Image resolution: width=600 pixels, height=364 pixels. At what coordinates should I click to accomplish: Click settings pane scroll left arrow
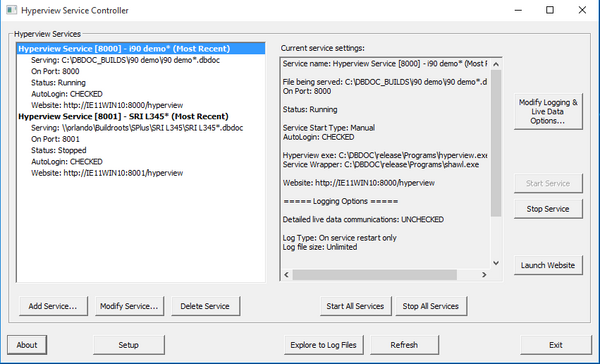287,274
